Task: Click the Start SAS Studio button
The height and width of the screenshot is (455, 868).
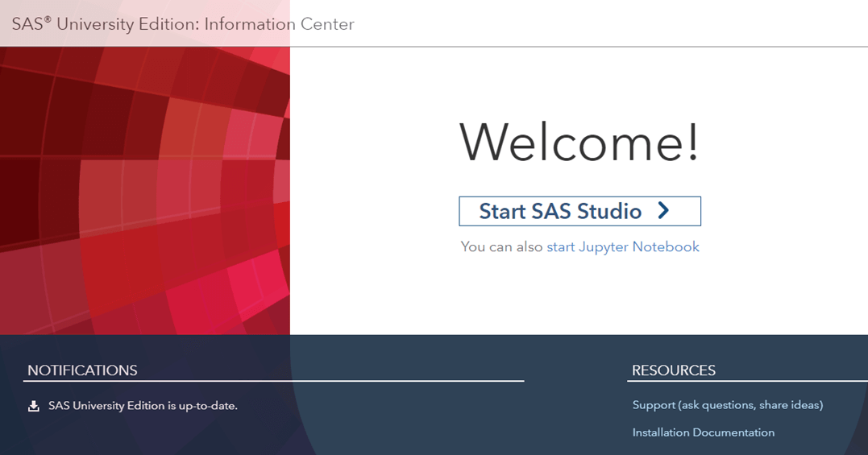Action: pos(579,211)
